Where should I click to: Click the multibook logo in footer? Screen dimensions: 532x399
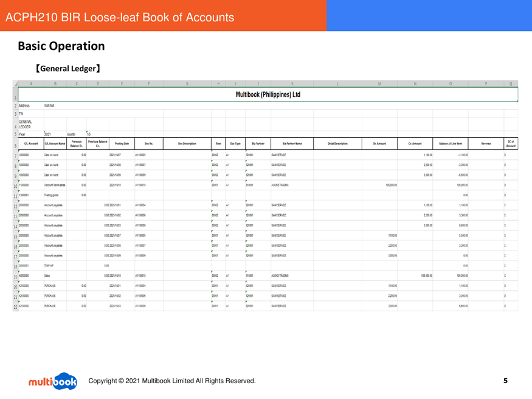tap(52, 381)
